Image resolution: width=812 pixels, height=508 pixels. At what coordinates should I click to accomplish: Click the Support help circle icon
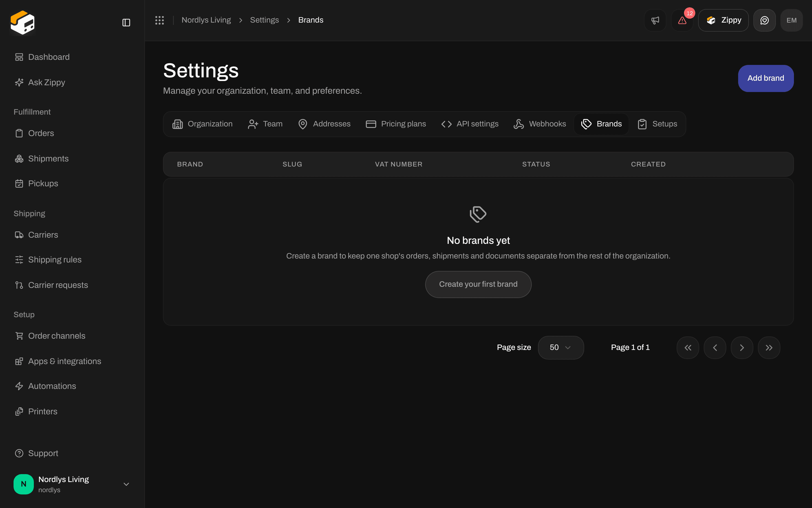tap(19, 453)
